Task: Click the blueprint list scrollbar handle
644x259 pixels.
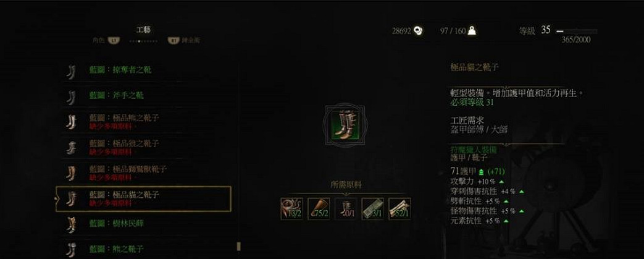Action: click(238, 246)
